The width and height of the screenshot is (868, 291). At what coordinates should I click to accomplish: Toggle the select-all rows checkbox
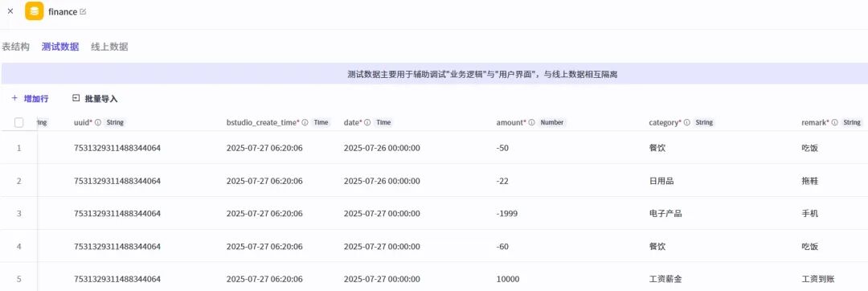point(18,123)
